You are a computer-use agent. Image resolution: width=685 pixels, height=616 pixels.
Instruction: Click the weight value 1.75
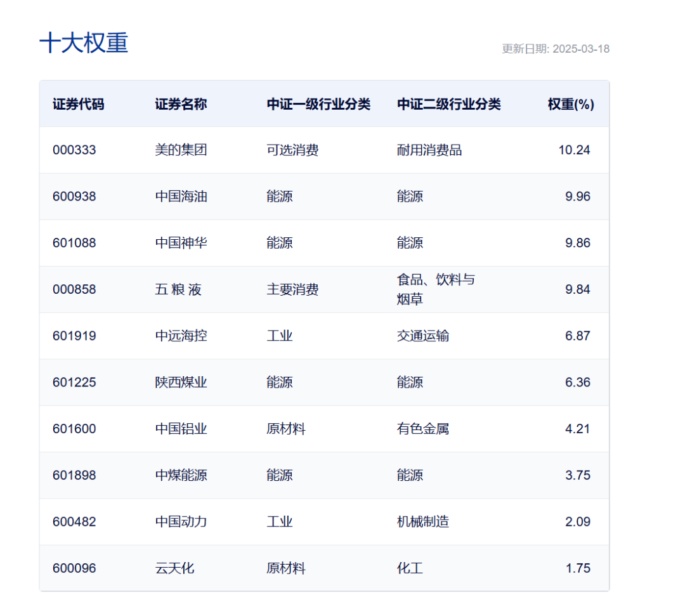578,568
